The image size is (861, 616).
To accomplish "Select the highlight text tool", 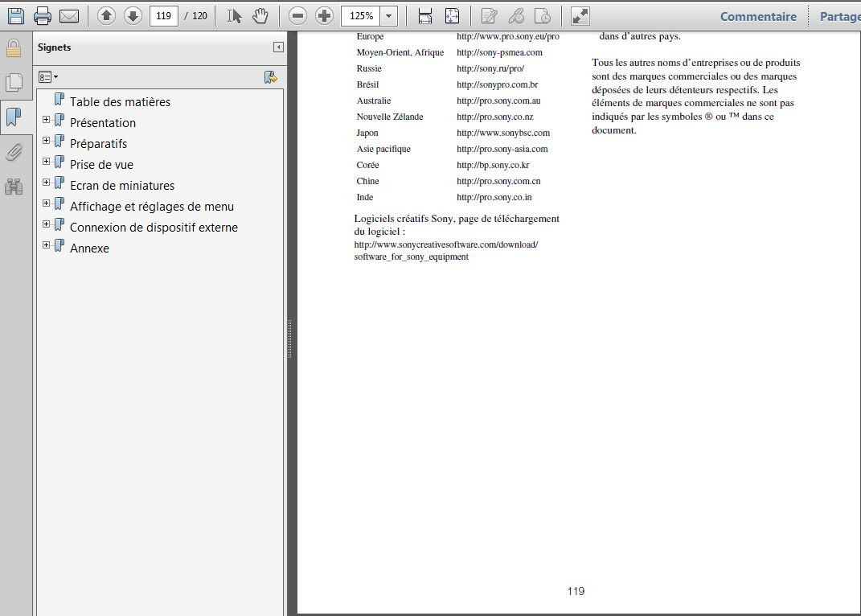I will click(515, 16).
